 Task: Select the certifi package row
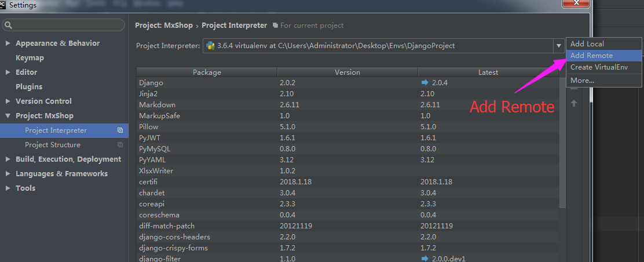(347, 182)
